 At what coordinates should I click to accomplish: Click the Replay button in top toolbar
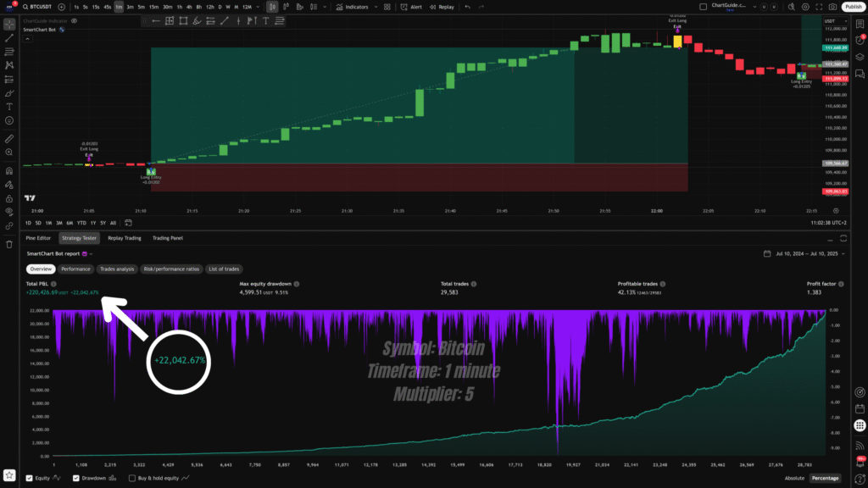click(x=441, y=7)
